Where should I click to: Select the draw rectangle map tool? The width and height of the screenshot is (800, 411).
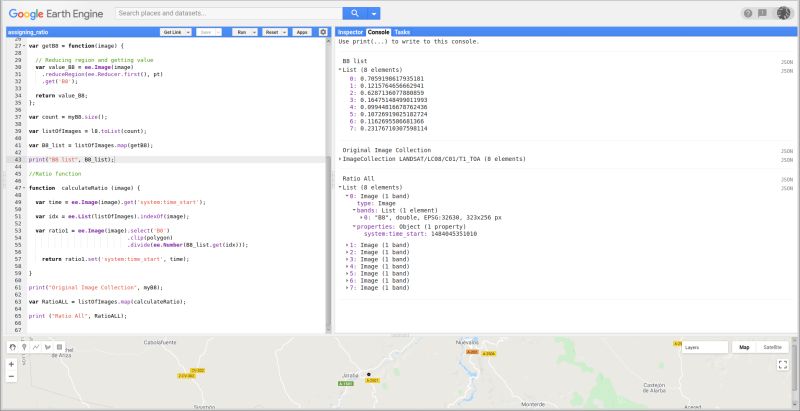click(60, 347)
